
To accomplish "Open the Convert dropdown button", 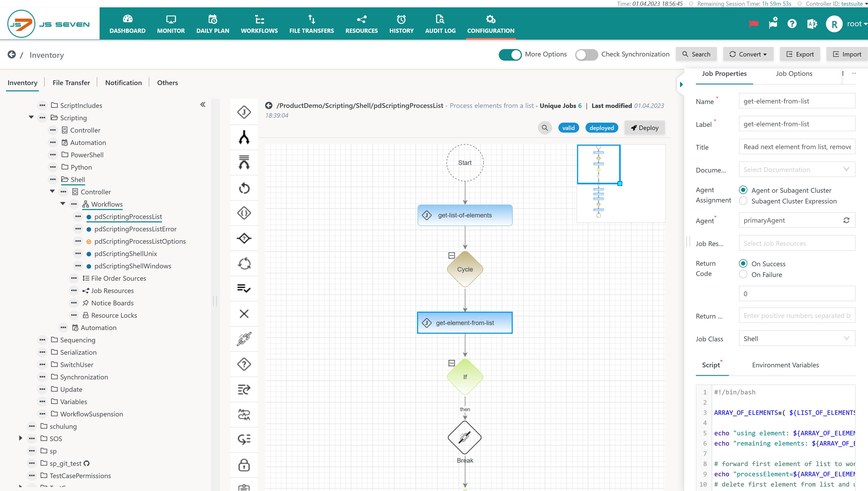I will click(x=748, y=54).
